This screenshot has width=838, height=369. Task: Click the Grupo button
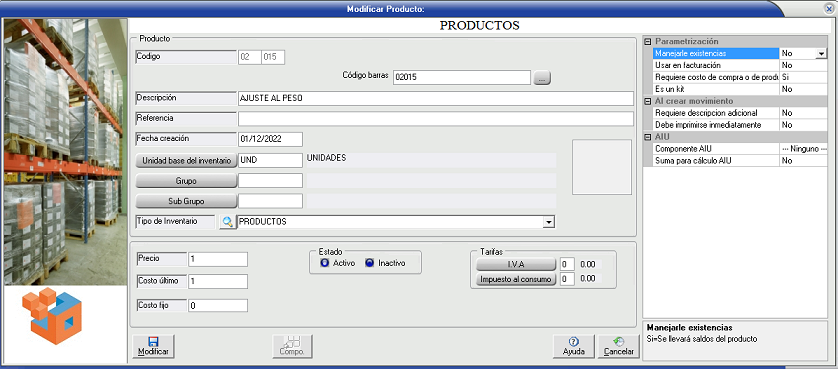(x=186, y=181)
